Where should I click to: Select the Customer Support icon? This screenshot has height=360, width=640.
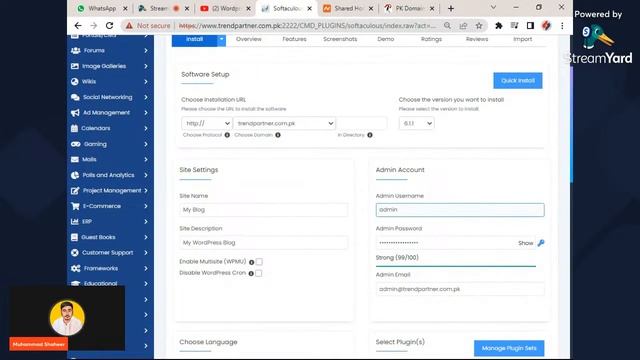75,253
